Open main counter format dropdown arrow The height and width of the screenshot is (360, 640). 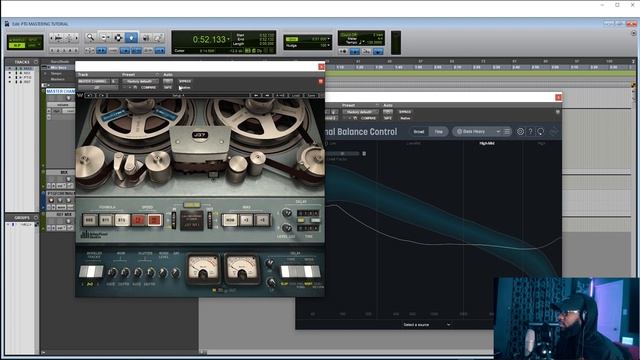228,39
